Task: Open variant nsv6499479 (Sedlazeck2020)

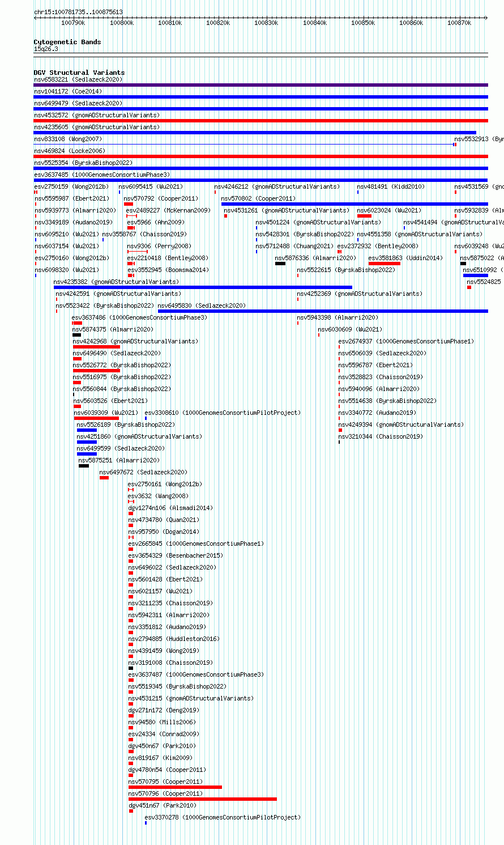Action: click(78, 103)
